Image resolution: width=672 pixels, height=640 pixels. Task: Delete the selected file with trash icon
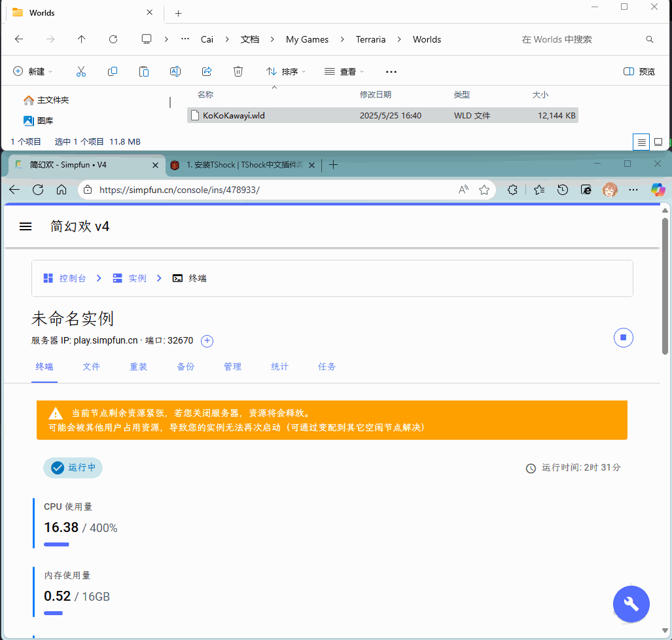click(x=238, y=71)
